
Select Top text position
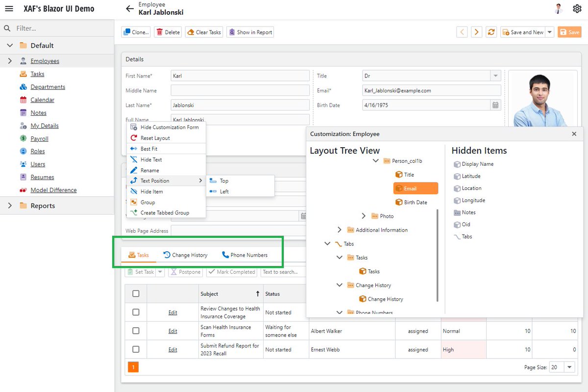(x=240, y=181)
